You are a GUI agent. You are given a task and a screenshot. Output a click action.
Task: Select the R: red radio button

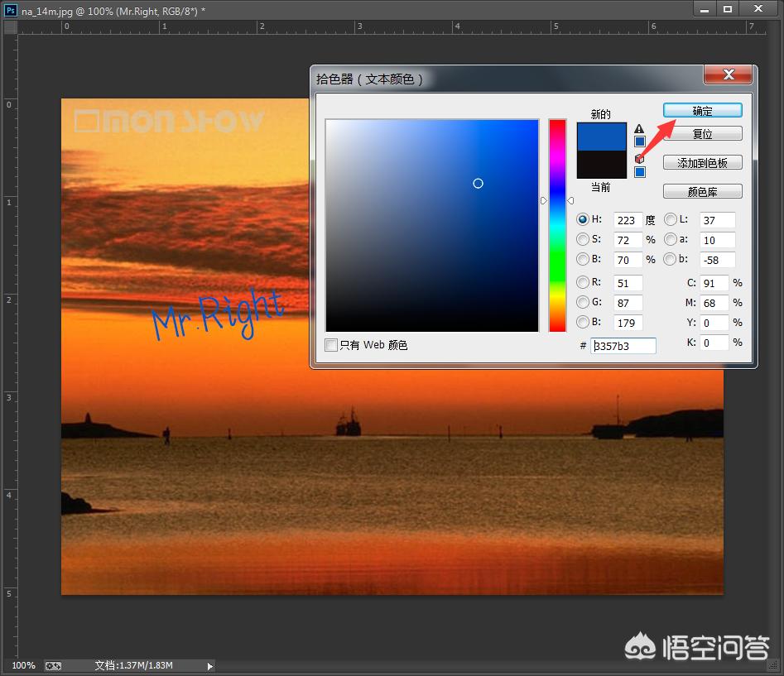[x=583, y=283]
